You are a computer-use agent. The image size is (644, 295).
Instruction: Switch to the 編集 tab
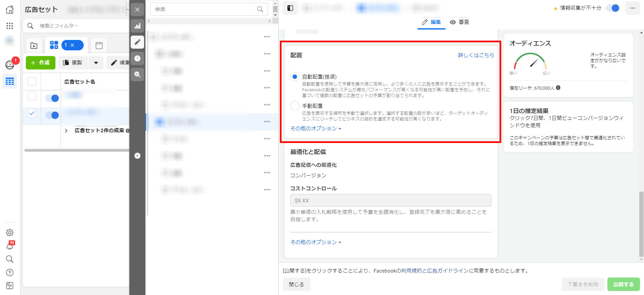[x=431, y=22]
